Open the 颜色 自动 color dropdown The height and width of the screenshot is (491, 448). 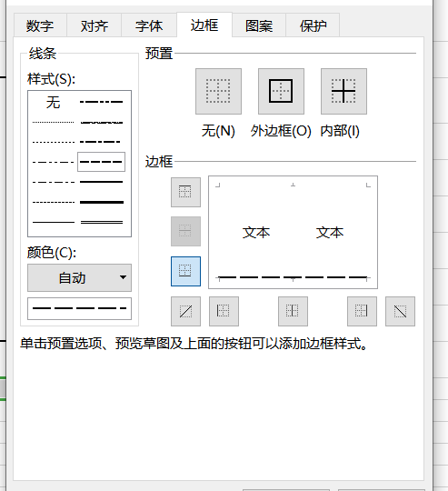point(79,277)
